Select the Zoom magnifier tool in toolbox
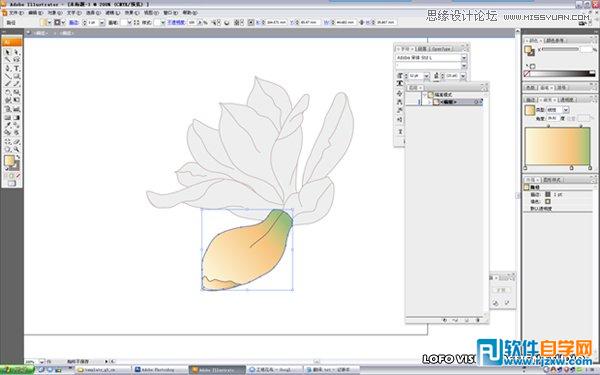This screenshot has width=600, height=375. click(16, 149)
